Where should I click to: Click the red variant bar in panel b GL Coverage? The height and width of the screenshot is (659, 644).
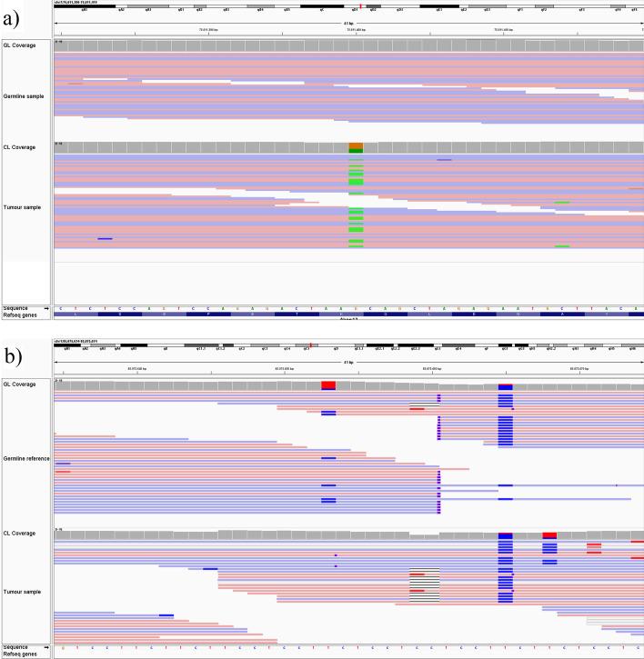[x=328, y=385]
